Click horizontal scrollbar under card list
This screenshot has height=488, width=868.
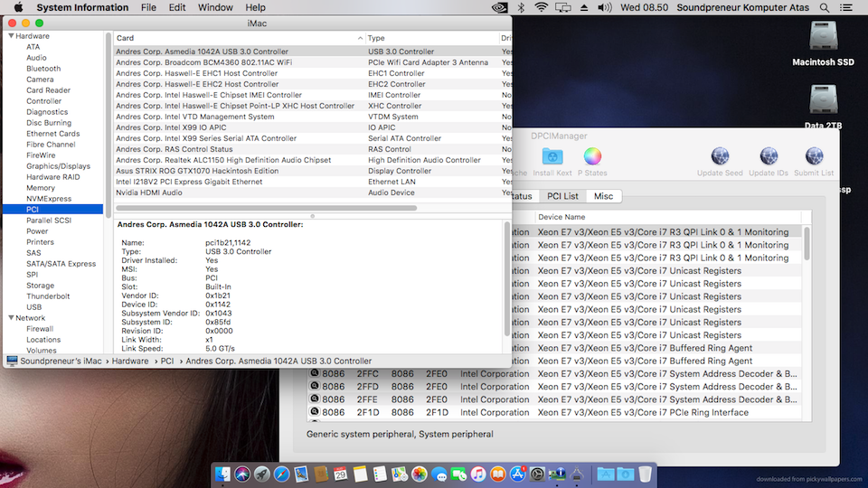point(266,208)
